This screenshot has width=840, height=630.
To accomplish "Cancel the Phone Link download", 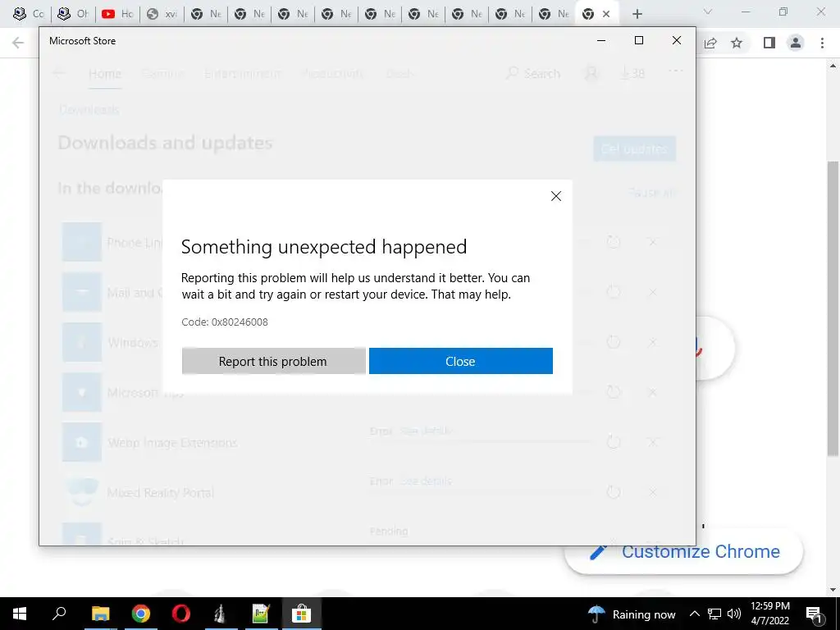I will (652, 242).
